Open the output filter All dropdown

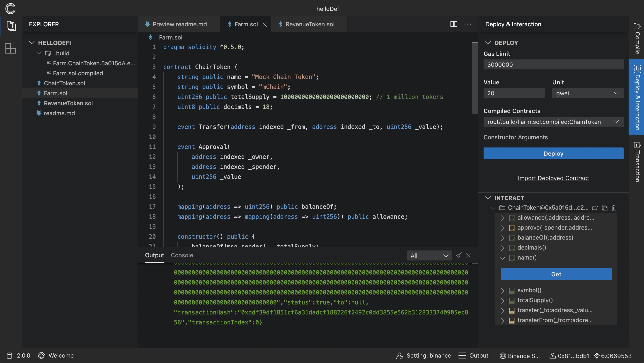coord(429,256)
